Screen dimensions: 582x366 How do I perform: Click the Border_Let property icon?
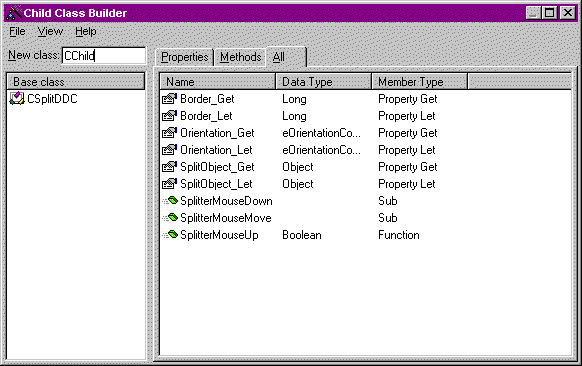pyautogui.click(x=169, y=116)
